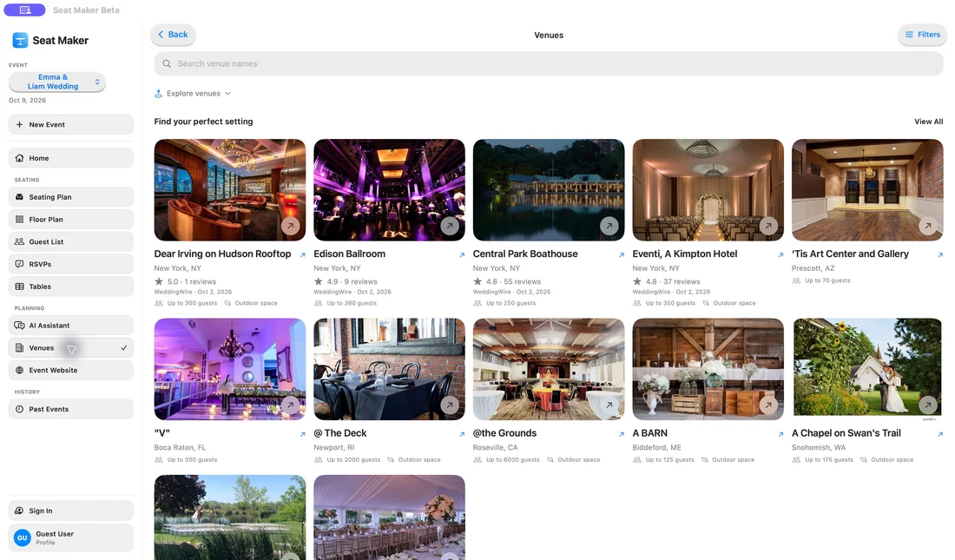Click expand arrow on @ The Deck photo

(450, 405)
